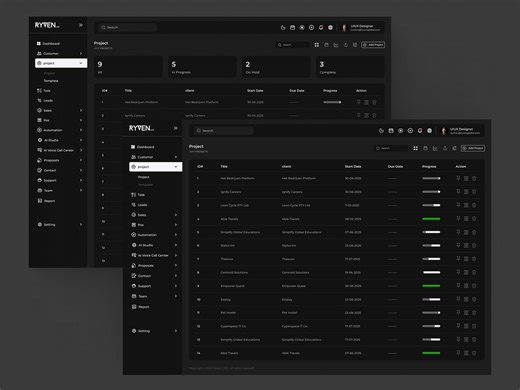Image resolution: width=520 pixels, height=390 pixels.
Task: Pin project row 1 in back window
Action: pyautogui.click(x=359, y=102)
